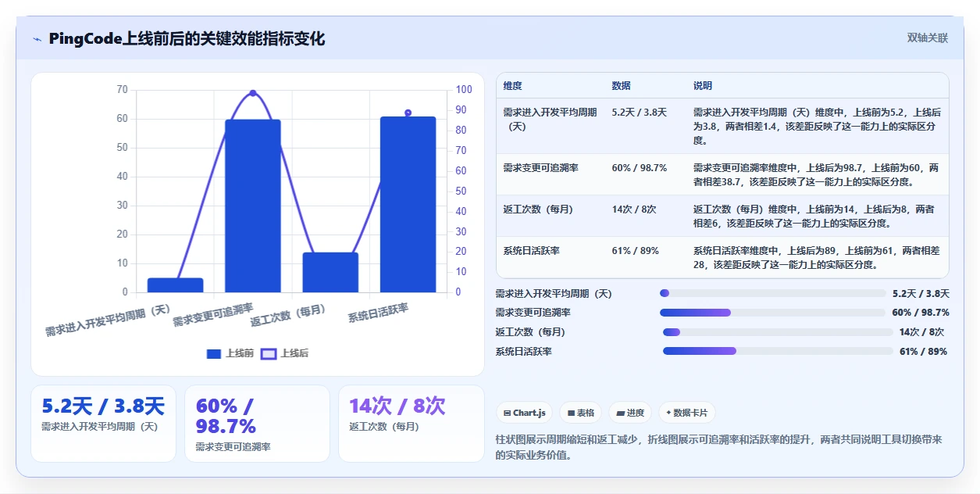Click the icon inside the 进度 tag

click(621, 413)
